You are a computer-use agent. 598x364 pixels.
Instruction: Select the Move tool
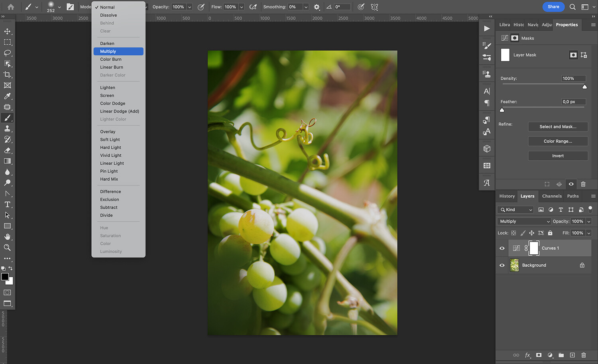pos(7,31)
